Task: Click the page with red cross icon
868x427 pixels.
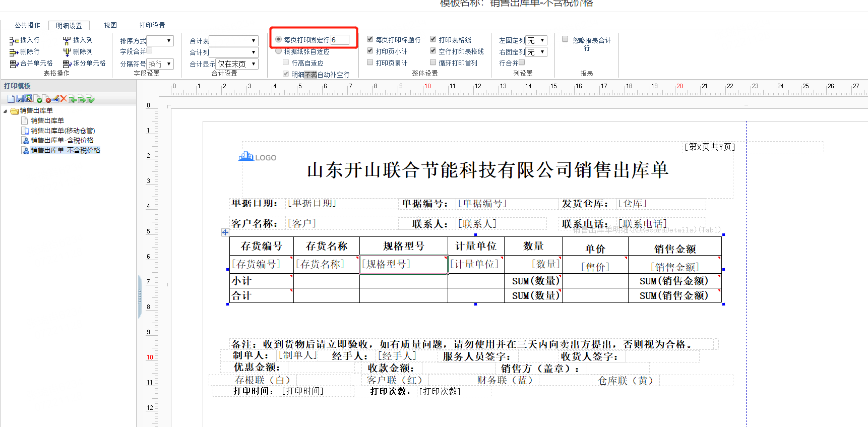Action: (46, 99)
